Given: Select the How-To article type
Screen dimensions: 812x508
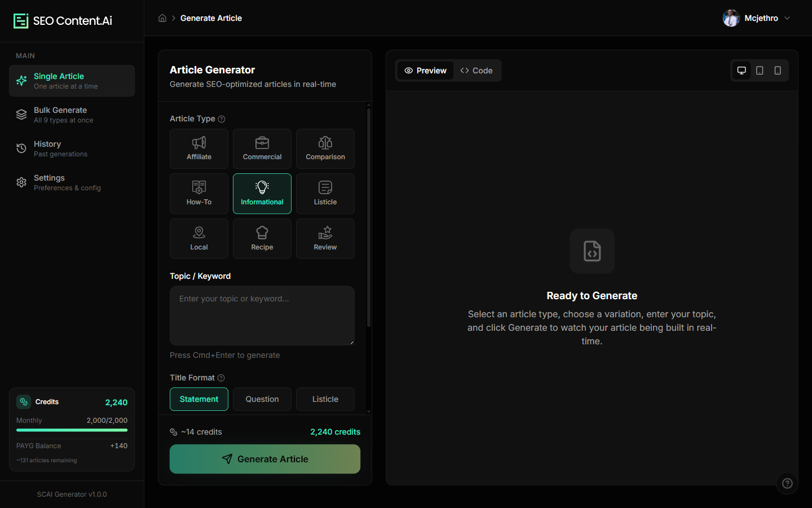Looking at the screenshot, I should click(199, 194).
